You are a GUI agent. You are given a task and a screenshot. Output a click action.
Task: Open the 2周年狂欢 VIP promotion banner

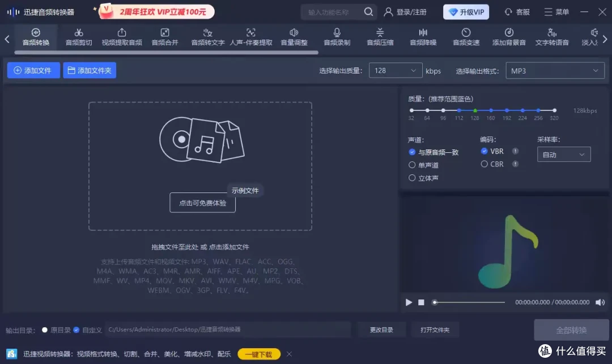[156, 12]
